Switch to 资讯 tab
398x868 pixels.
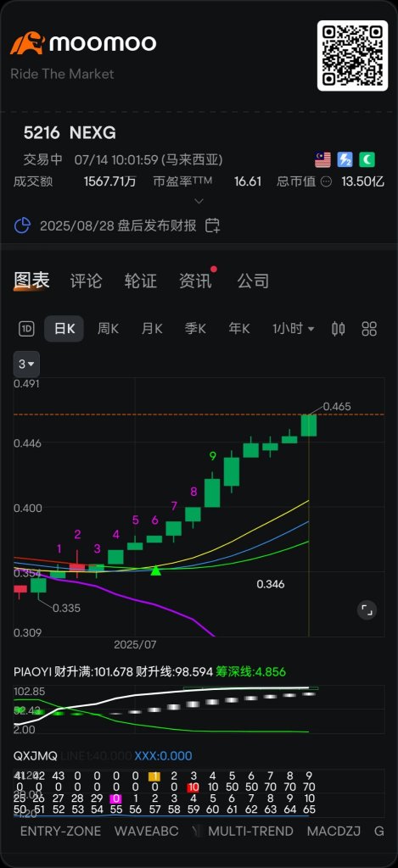[195, 281]
